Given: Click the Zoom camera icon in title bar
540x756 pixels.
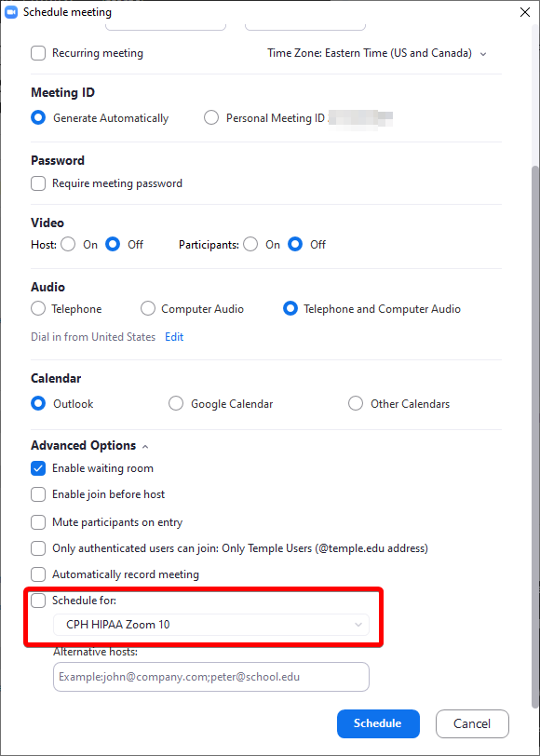Looking at the screenshot, I should pos(11,12).
